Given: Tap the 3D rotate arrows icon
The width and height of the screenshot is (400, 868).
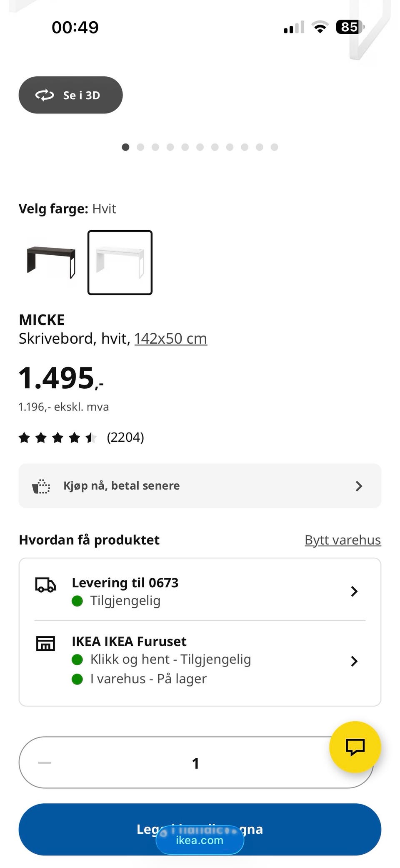Looking at the screenshot, I should [x=45, y=95].
